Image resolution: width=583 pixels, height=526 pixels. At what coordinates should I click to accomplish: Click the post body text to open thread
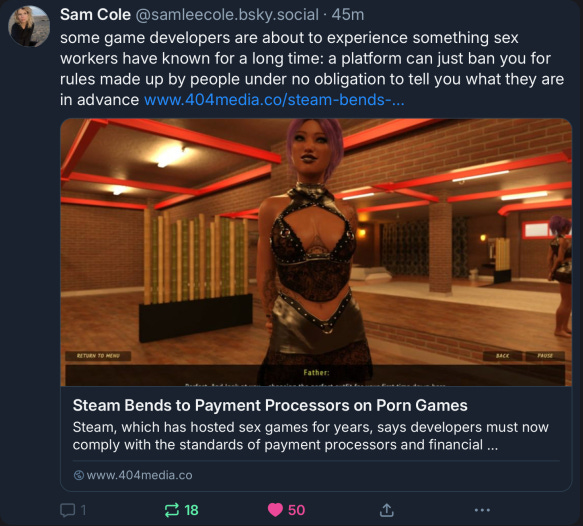tap(312, 69)
